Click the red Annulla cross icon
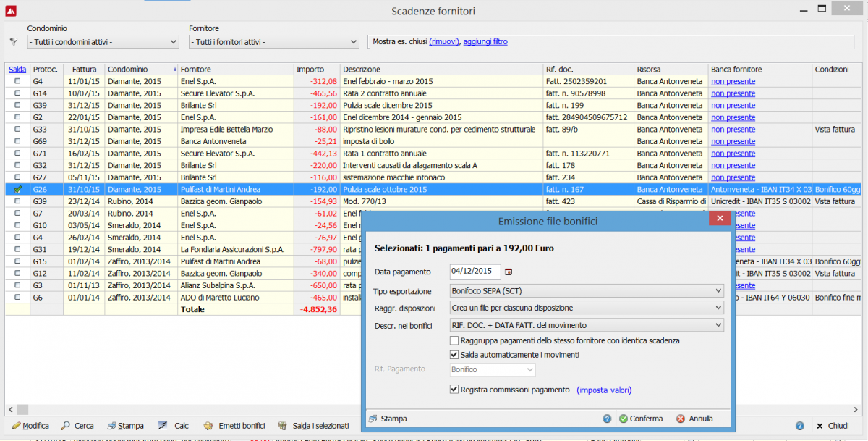The height and width of the screenshot is (441, 868). (681, 419)
